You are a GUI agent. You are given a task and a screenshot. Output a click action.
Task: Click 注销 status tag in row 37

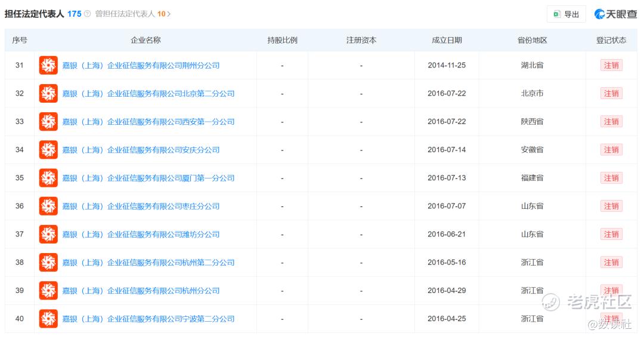(x=611, y=234)
